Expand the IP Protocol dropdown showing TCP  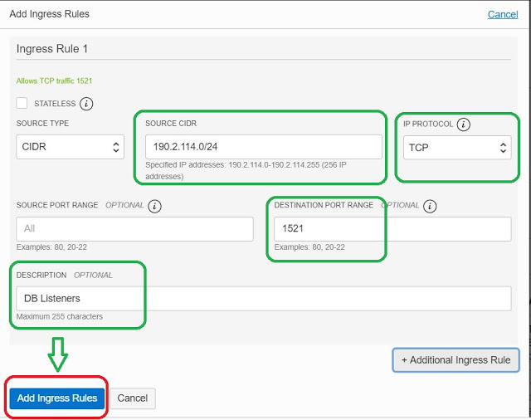tap(456, 148)
